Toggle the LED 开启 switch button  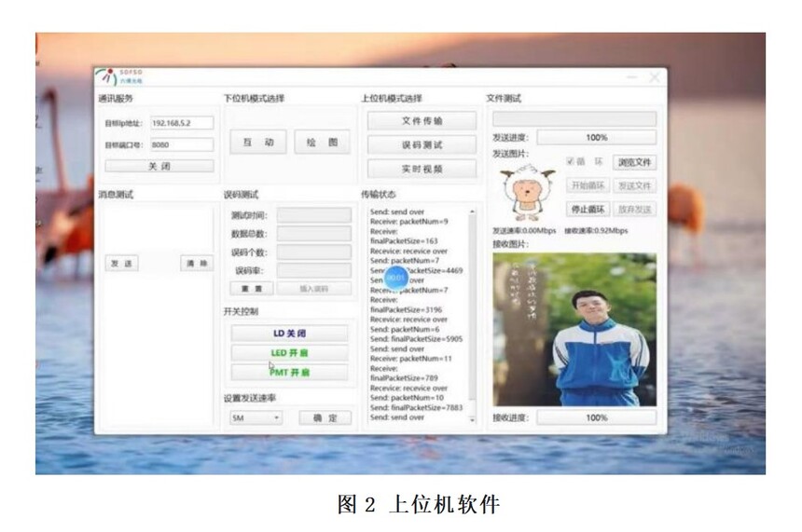(289, 352)
